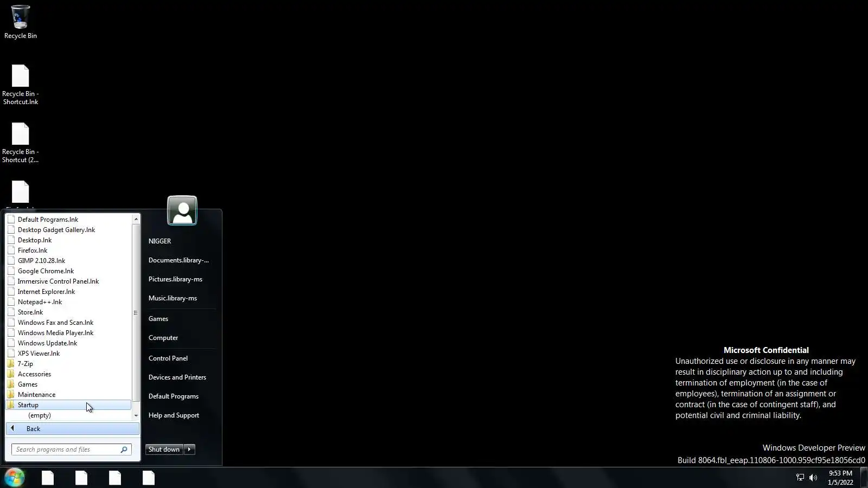868x488 pixels.
Task: Click the file icon beside Google Chrome.lnk
Action: coord(11,271)
